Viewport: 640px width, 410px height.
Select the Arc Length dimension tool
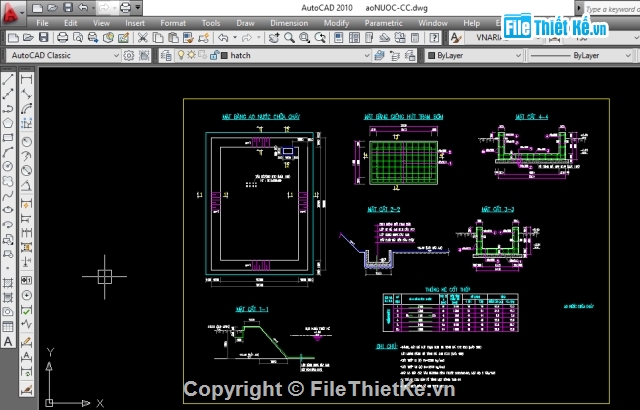(27, 109)
